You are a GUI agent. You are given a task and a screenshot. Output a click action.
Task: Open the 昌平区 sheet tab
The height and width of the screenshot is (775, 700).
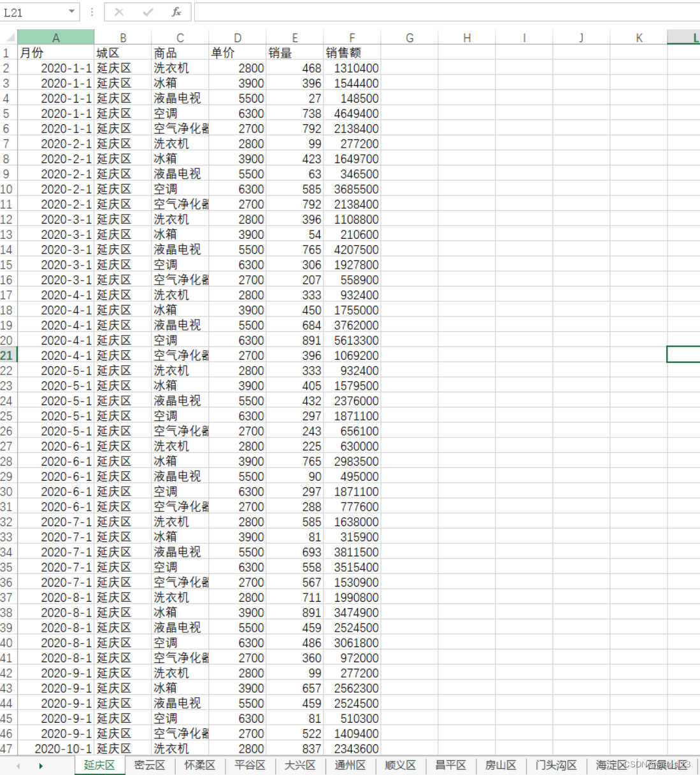pyautogui.click(x=451, y=765)
